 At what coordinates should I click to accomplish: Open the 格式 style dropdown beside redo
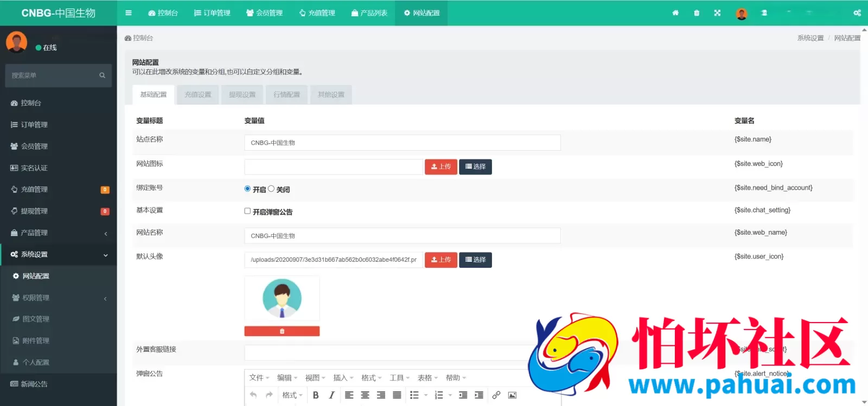coord(292,395)
